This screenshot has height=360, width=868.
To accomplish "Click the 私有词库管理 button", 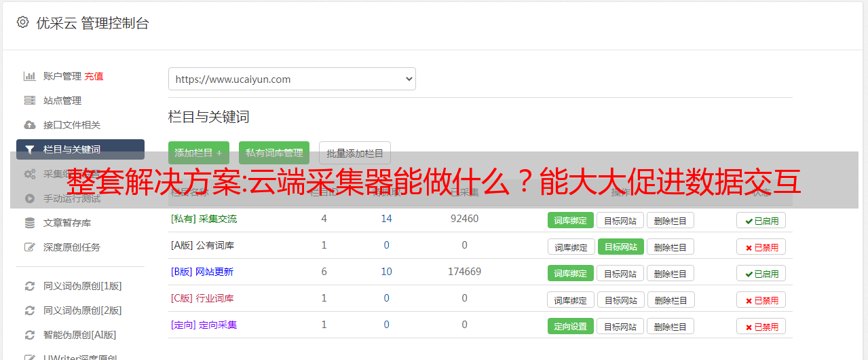I will [x=274, y=153].
